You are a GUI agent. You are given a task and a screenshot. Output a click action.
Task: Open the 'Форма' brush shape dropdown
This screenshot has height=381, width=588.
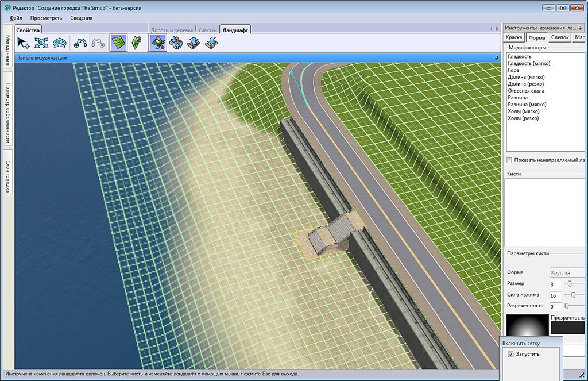click(x=567, y=272)
